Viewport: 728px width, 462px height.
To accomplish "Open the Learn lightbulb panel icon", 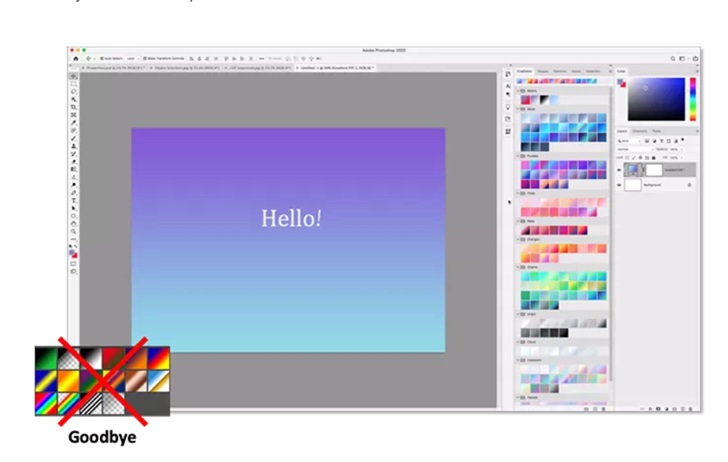I will click(508, 107).
